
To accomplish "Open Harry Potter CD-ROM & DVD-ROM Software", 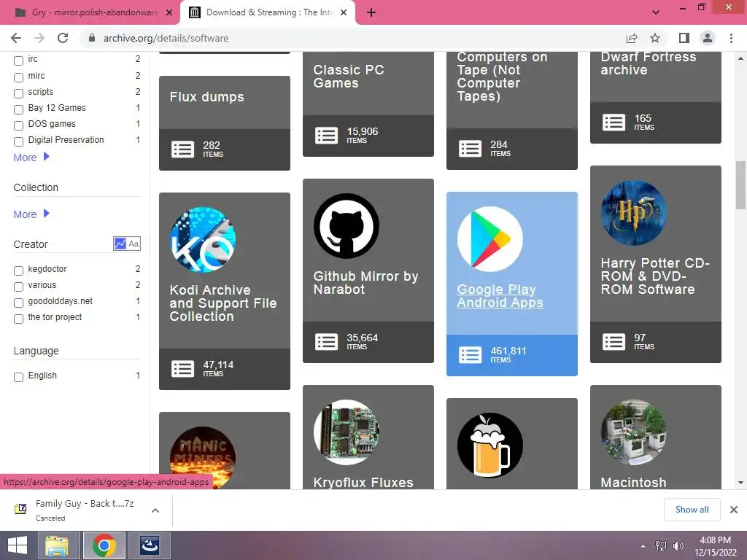I will (655, 276).
